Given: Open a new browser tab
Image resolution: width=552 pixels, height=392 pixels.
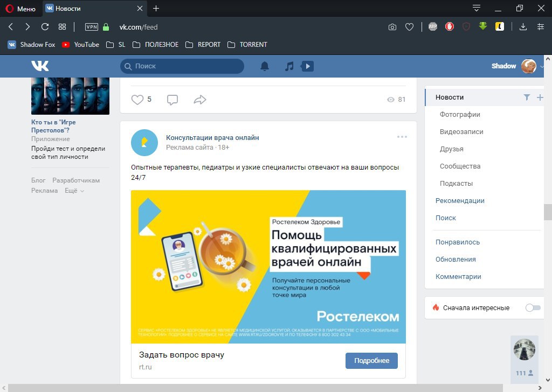Looking at the screenshot, I should (x=156, y=9).
